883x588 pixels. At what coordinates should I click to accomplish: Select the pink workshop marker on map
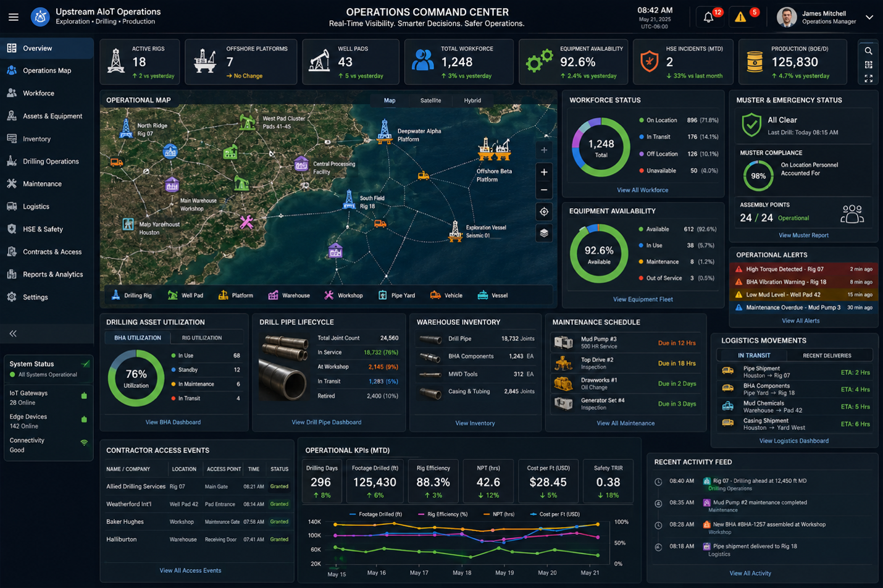pos(246,222)
